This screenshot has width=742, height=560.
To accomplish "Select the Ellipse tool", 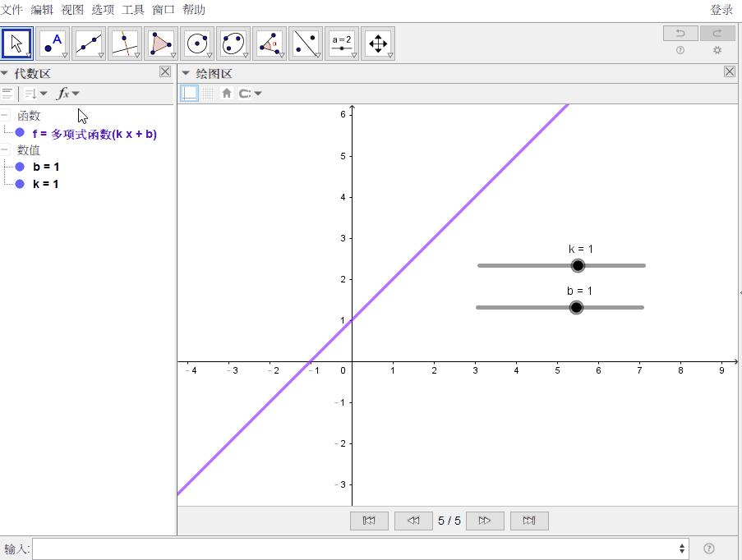I will tap(233, 43).
